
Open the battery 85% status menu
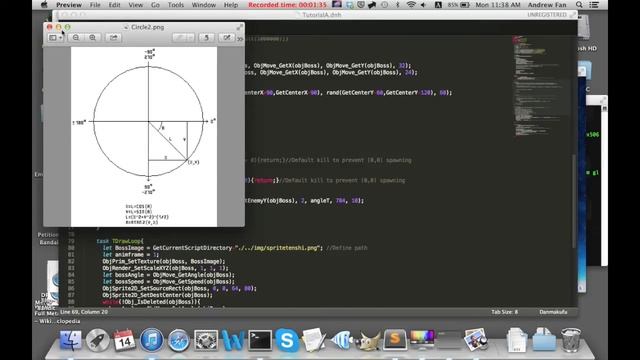pyautogui.click(x=458, y=5)
